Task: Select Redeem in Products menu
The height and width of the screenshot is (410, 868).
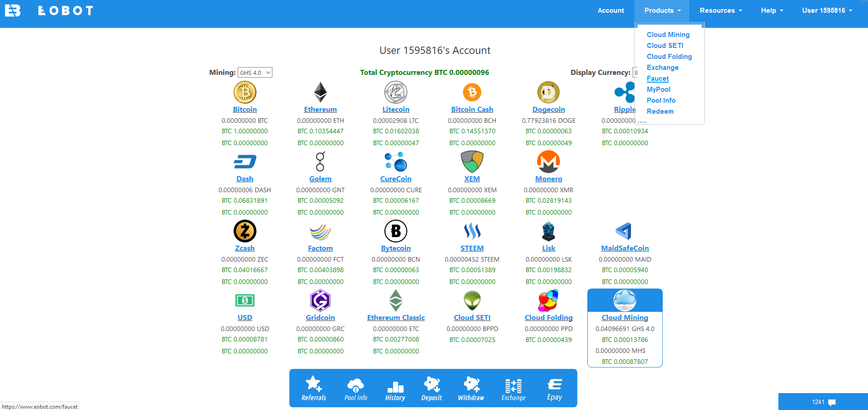Action: [x=660, y=111]
